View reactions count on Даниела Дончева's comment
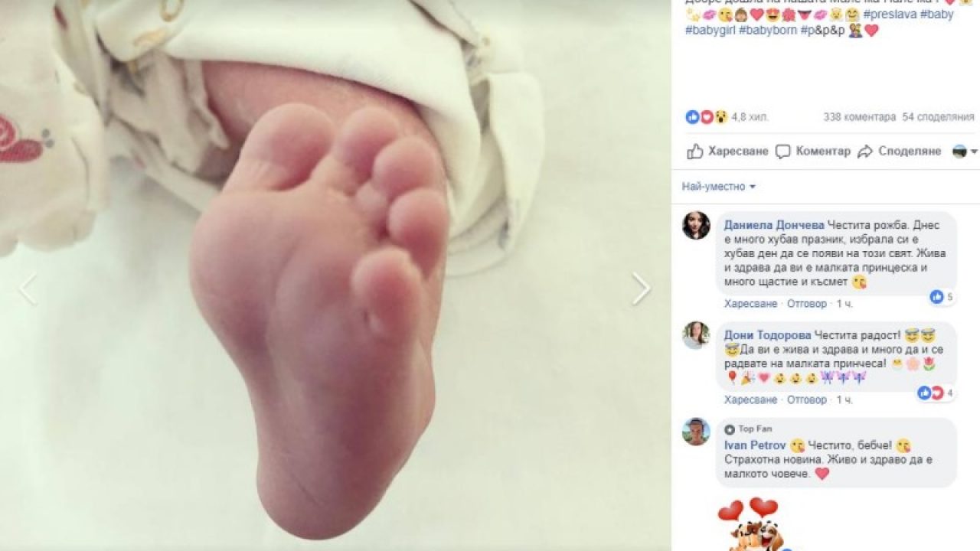The image size is (980, 551). click(x=942, y=297)
